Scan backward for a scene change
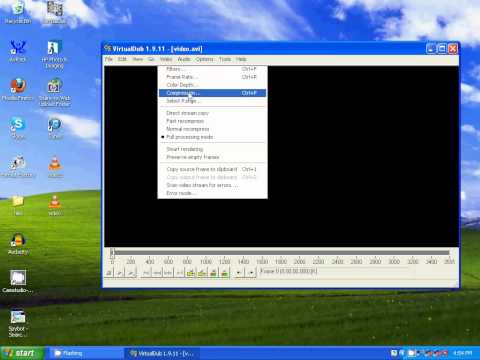This screenshot has width=480, height=360. [x=214, y=273]
